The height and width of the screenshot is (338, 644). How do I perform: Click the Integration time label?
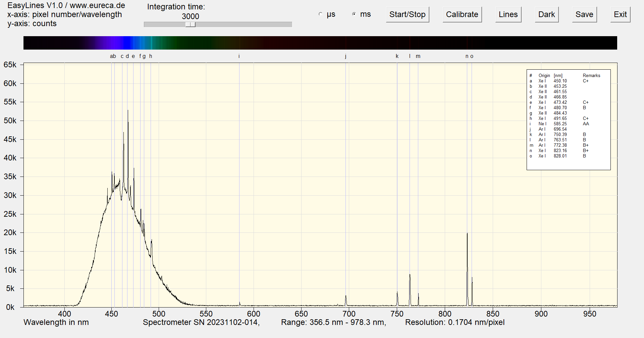tap(176, 7)
